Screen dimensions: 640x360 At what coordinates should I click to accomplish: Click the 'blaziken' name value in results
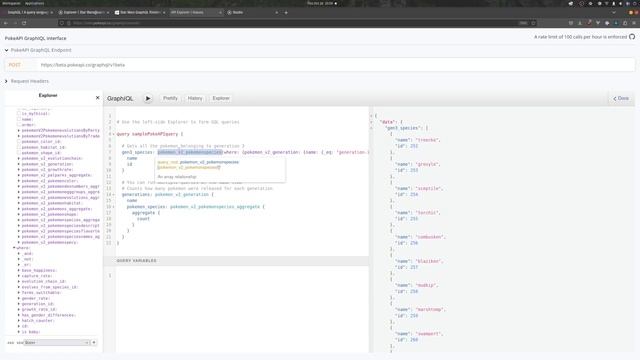[428, 261]
